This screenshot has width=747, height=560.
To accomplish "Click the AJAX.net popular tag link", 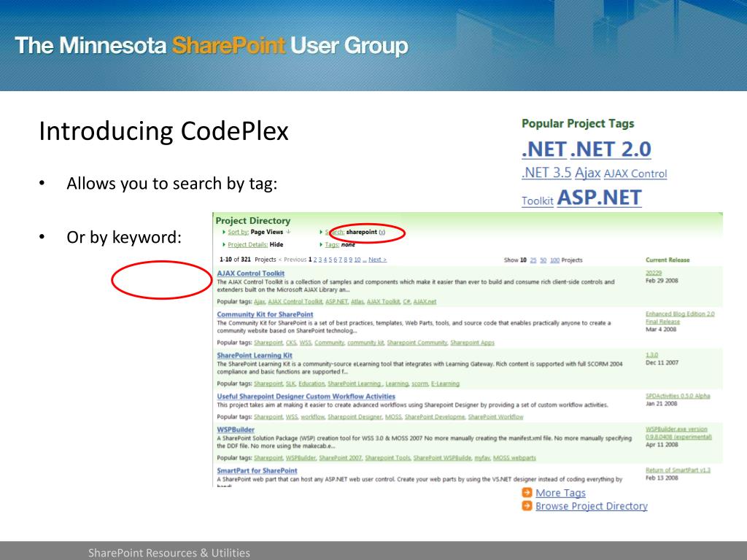I will pos(425,301).
